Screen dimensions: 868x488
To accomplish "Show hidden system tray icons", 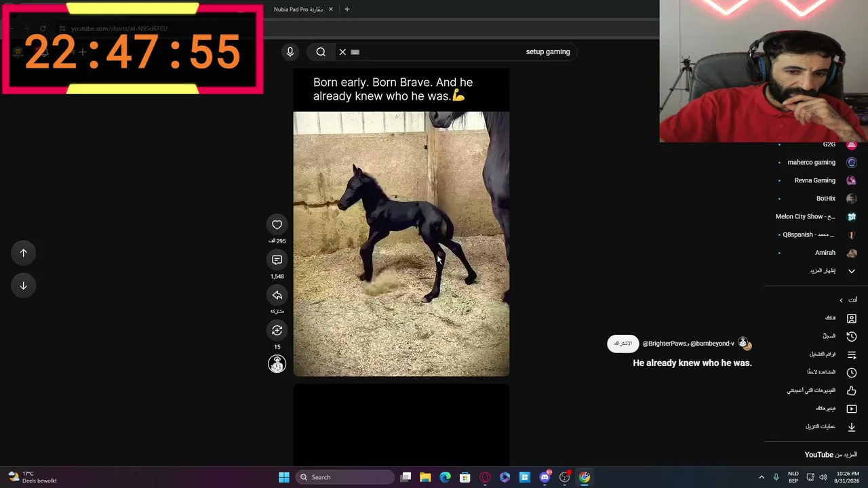I will coord(762,477).
